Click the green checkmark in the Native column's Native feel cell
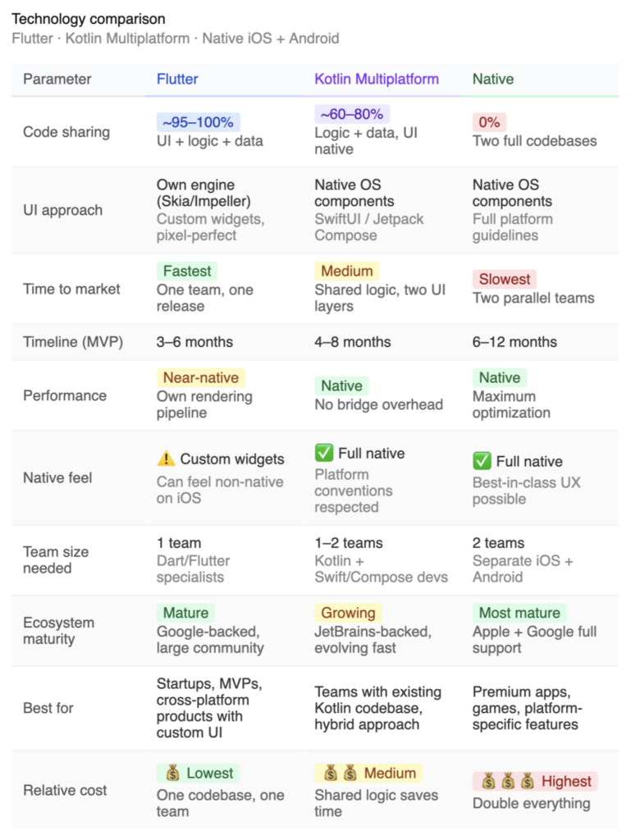 [482, 461]
